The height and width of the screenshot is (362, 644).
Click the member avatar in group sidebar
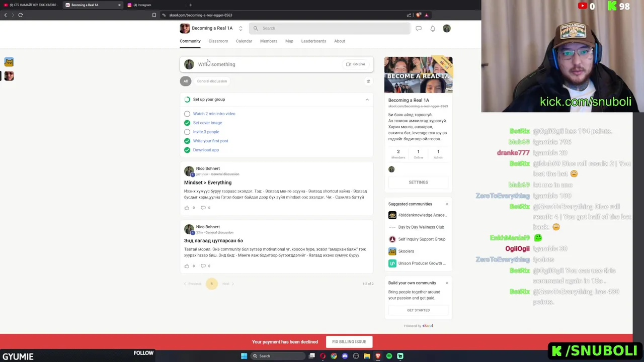point(391,169)
